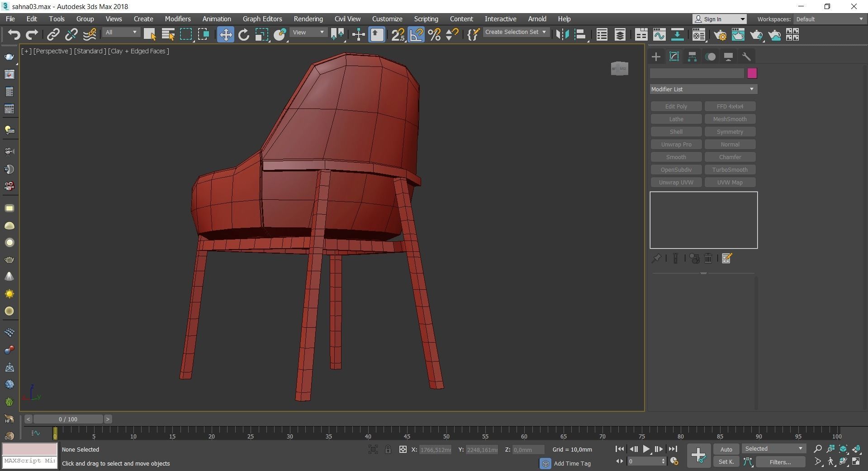Click the Set K. button
This screenshot has height=471, width=868.
tap(726, 462)
